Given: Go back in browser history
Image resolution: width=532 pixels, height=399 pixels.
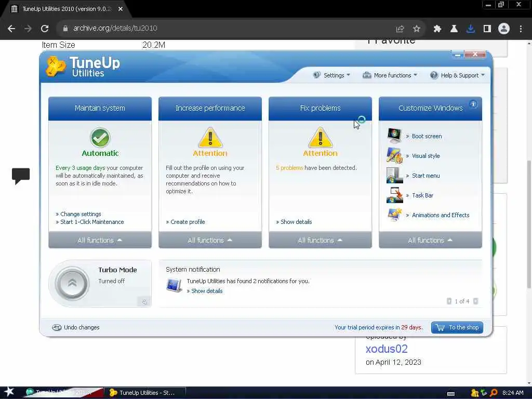Looking at the screenshot, I should coord(11,29).
